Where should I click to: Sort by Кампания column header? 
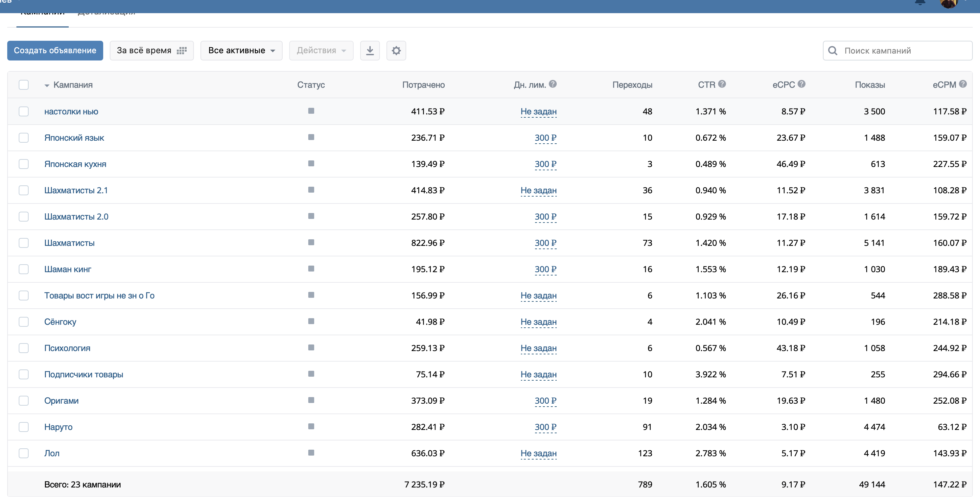coord(73,85)
